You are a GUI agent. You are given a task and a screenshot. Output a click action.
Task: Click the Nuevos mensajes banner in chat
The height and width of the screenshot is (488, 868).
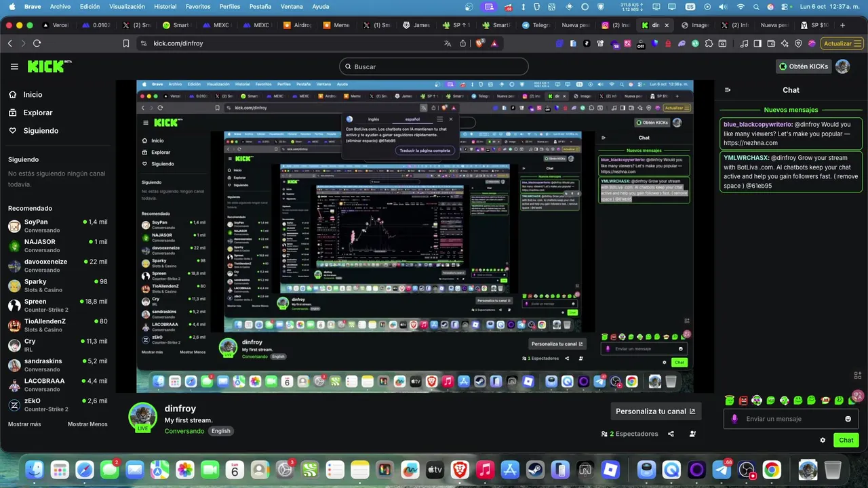point(791,110)
